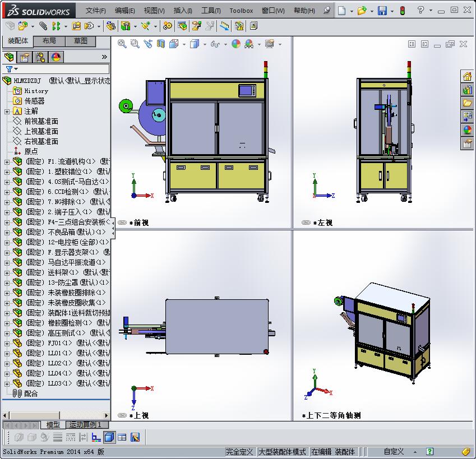
Task: Expand hidden panel tabs with double chevron
Action: [x=104, y=57]
